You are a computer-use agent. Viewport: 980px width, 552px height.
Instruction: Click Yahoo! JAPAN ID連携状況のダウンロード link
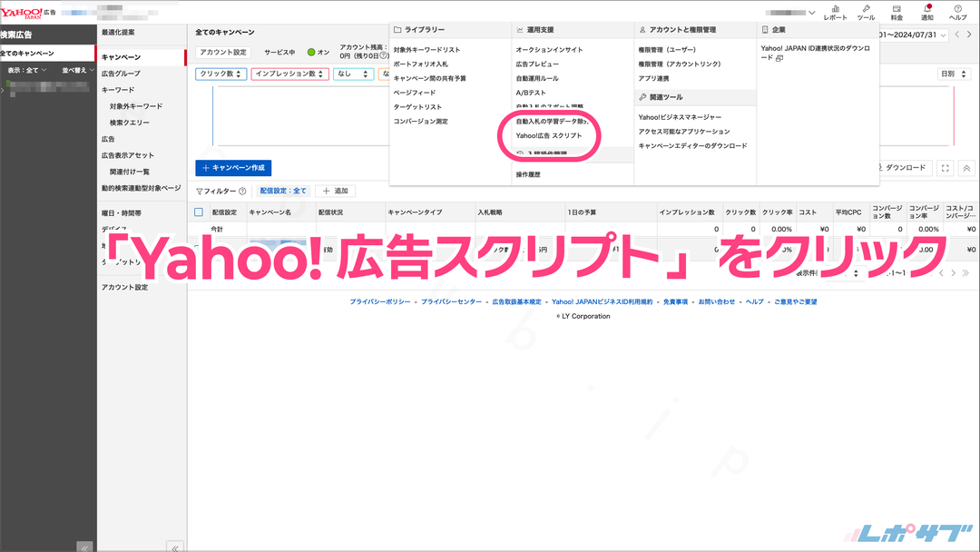click(815, 54)
